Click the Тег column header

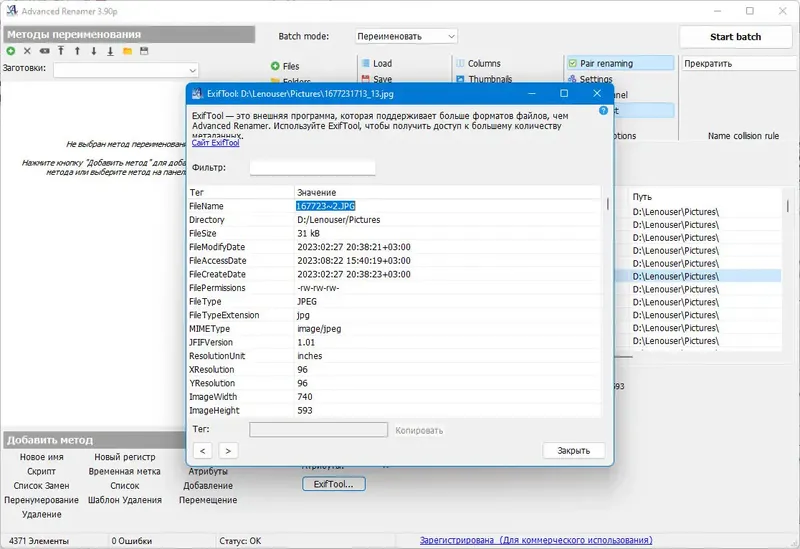[x=241, y=192]
